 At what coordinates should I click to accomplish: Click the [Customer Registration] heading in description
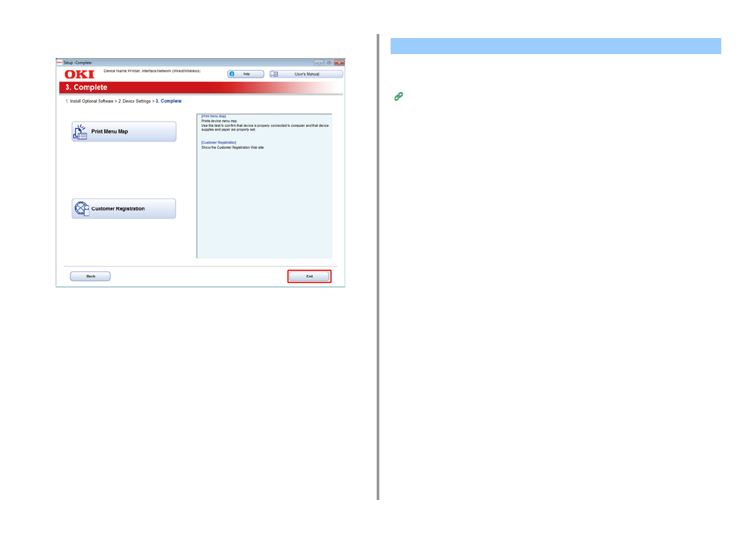pyautogui.click(x=218, y=142)
